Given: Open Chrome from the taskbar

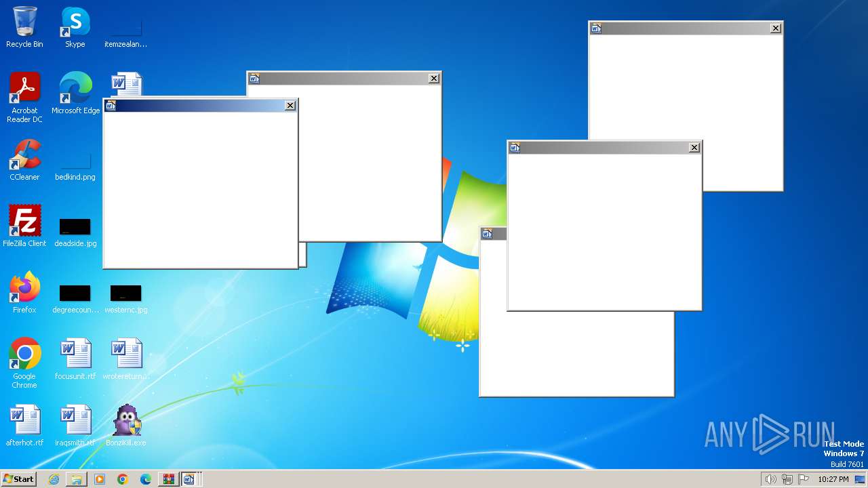Looking at the screenshot, I should click(x=123, y=479).
